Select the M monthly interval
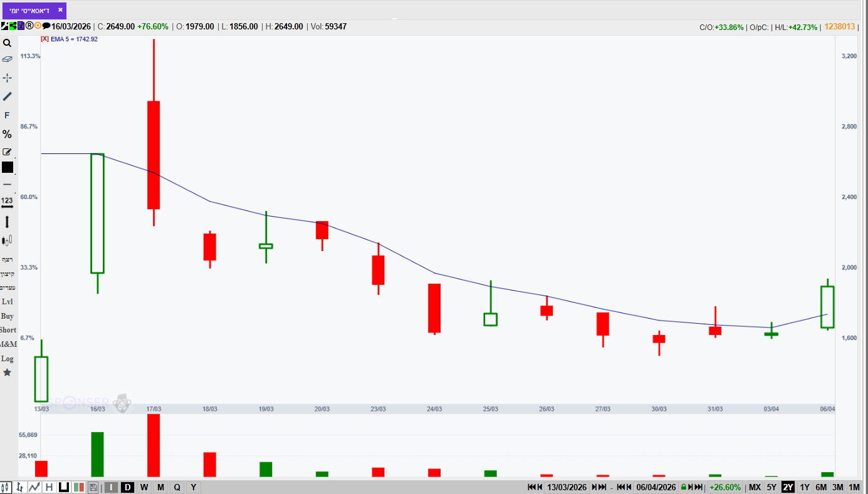The height and width of the screenshot is (494, 868). [160, 487]
